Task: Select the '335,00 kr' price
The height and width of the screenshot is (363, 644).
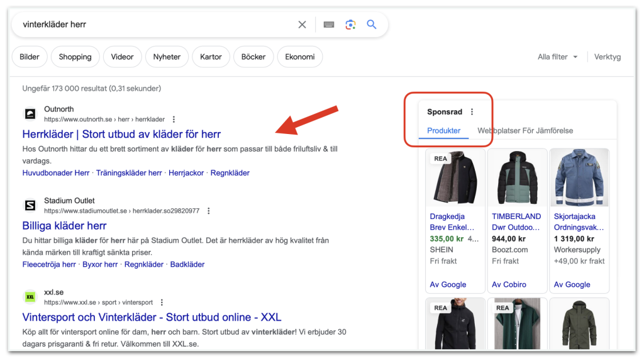Action: click(447, 238)
